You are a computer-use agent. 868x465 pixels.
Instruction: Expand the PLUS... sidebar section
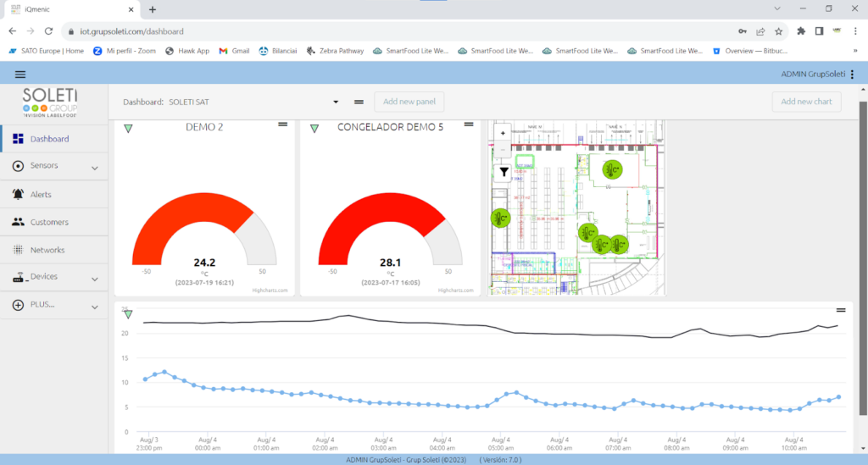click(x=94, y=307)
